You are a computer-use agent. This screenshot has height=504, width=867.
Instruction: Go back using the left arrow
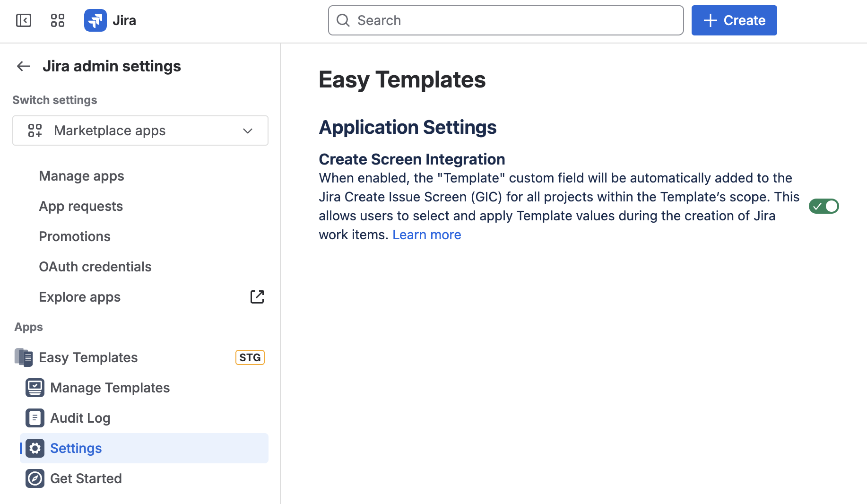pos(24,66)
